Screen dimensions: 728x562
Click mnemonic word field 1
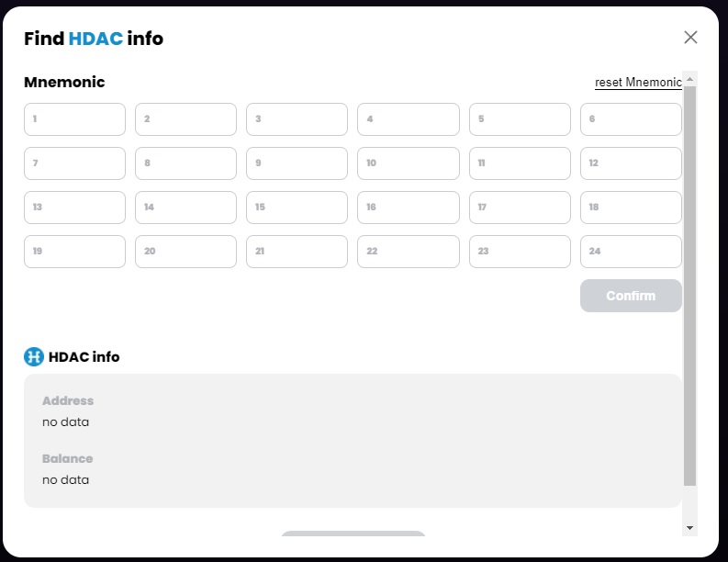pos(74,119)
